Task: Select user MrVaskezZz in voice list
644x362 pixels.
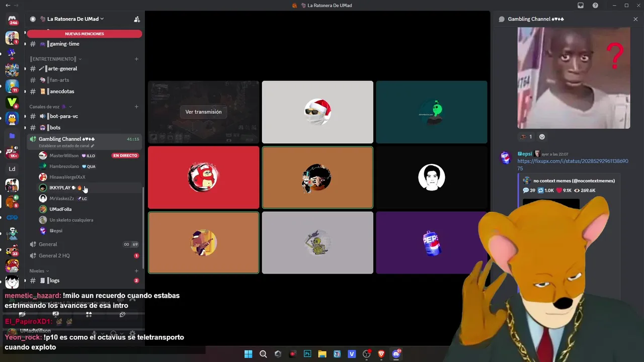Action: (x=89, y=199)
